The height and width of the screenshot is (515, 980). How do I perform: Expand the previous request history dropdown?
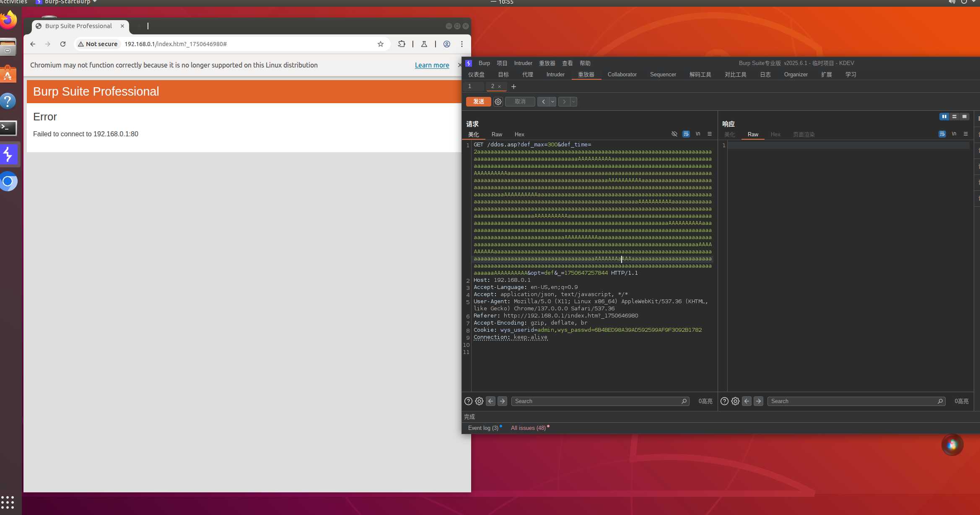552,101
